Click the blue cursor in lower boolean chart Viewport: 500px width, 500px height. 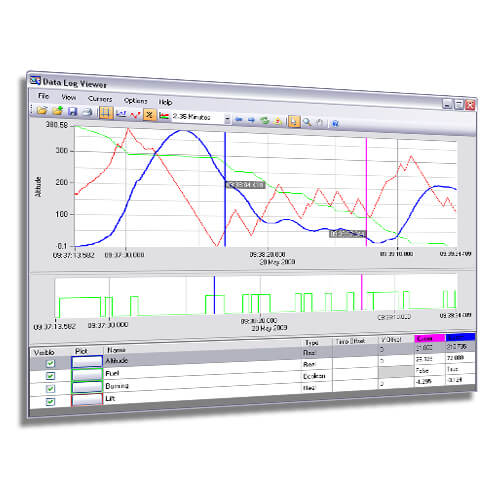click(214, 295)
